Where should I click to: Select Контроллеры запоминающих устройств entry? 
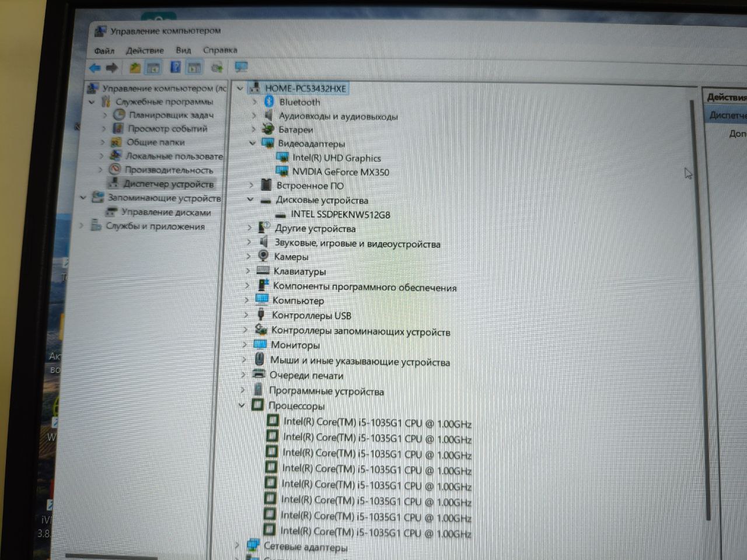361,331
